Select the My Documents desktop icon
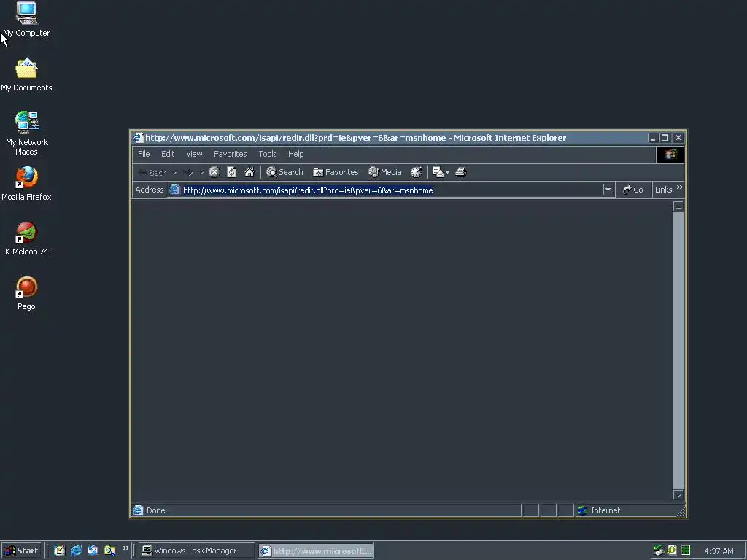 click(26, 75)
